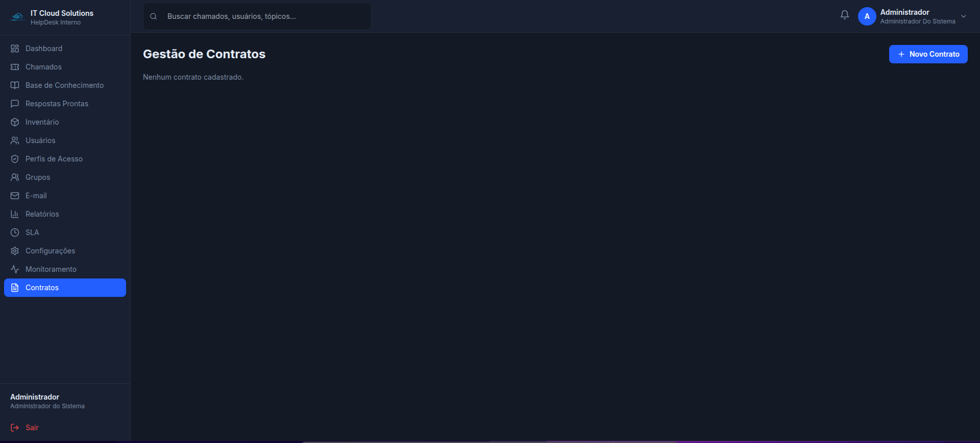Select the SLA menu item
Image resolution: width=980 pixels, height=443 pixels.
65,232
